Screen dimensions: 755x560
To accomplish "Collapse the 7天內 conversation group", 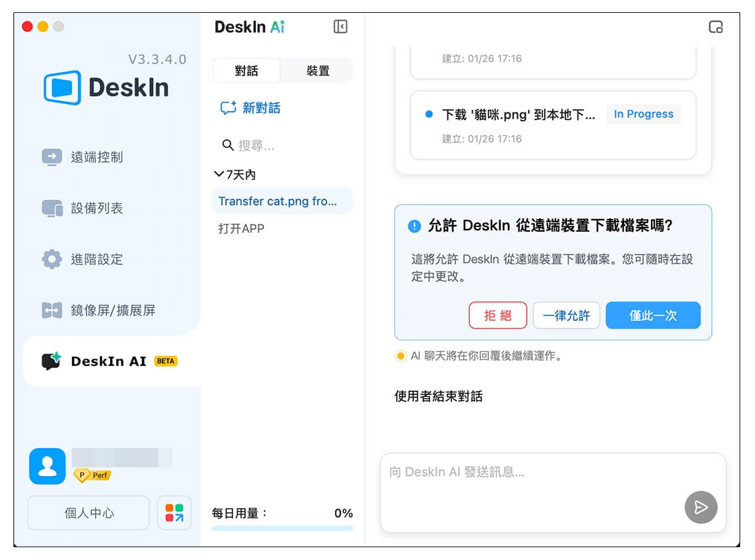I will [218, 174].
